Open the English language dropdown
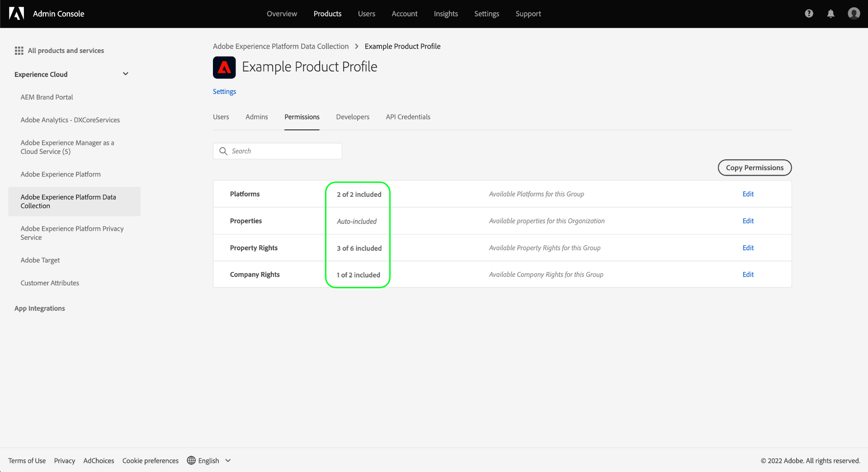This screenshot has width=868, height=472. [x=209, y=461]
